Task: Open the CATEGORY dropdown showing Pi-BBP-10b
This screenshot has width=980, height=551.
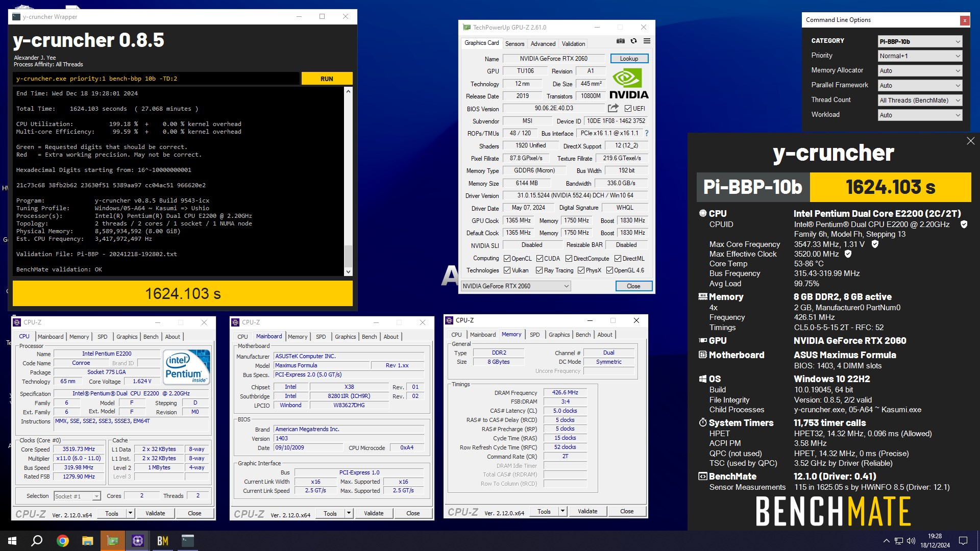Action: pos(920,41)
